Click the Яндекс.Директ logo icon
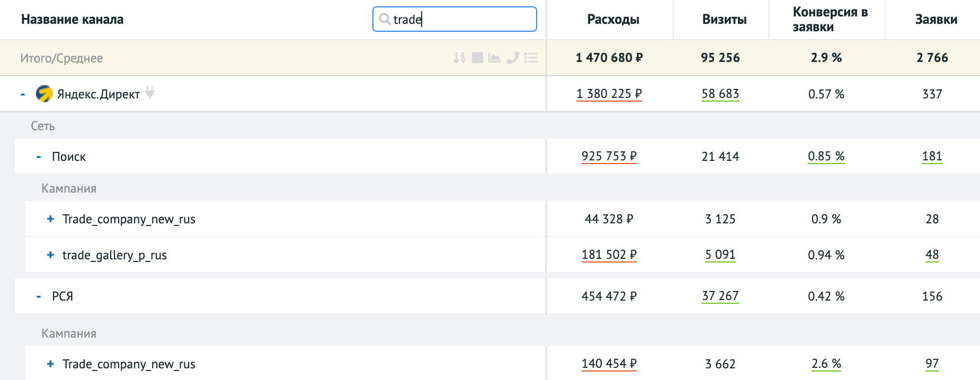Screen dimensions: 980x380 (x=44, y=94)
